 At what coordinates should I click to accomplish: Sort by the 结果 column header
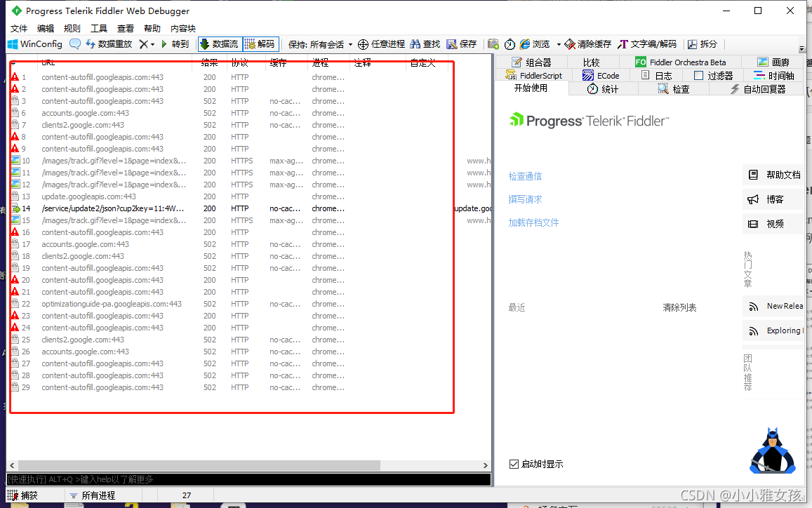209,62
